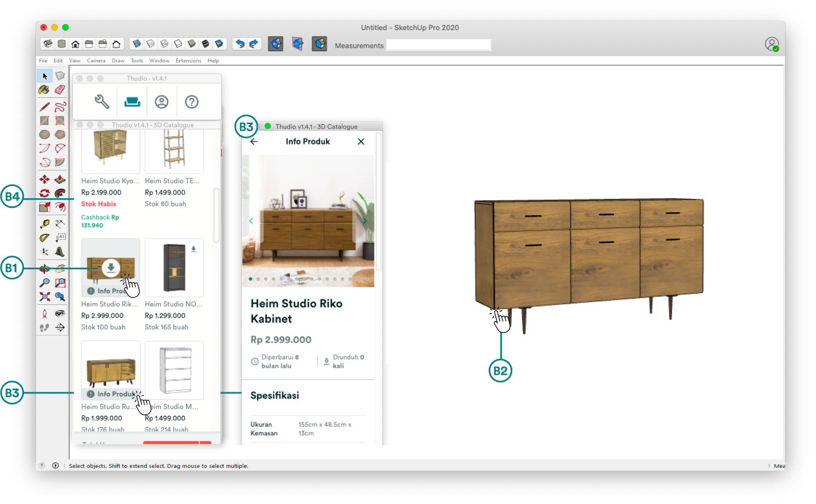Screen dimensions: 816x504
Task: Open the Window menu
Action: click(159, 61)
